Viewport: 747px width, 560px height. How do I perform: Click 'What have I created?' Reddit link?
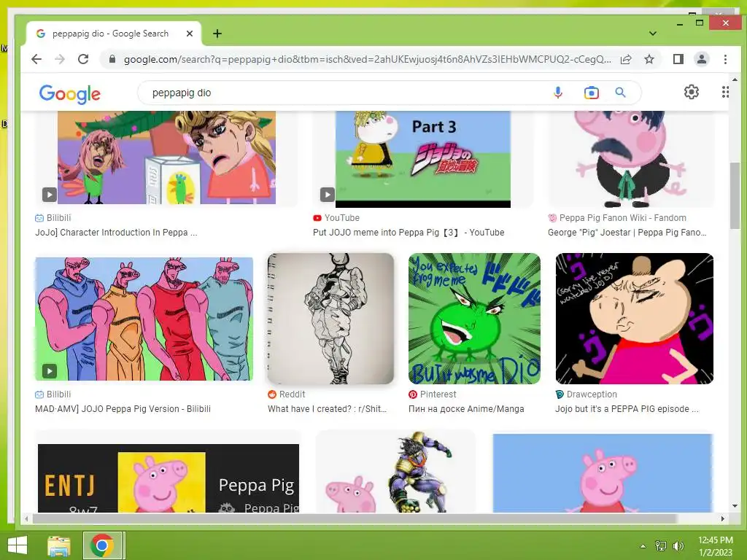pos(328,408)
